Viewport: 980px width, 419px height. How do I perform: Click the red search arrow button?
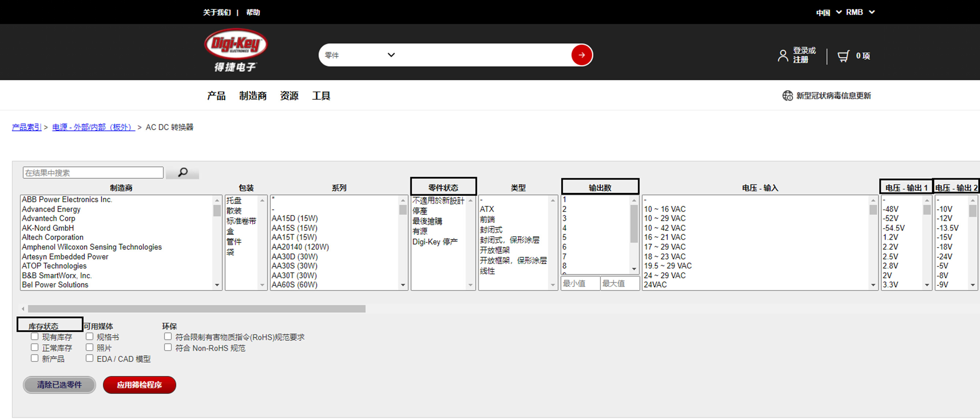pos(581,55)
